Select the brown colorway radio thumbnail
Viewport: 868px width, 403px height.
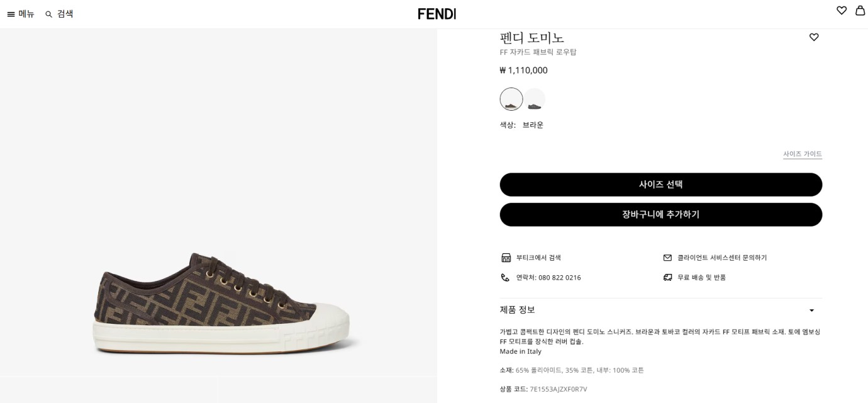coord(511,99)
